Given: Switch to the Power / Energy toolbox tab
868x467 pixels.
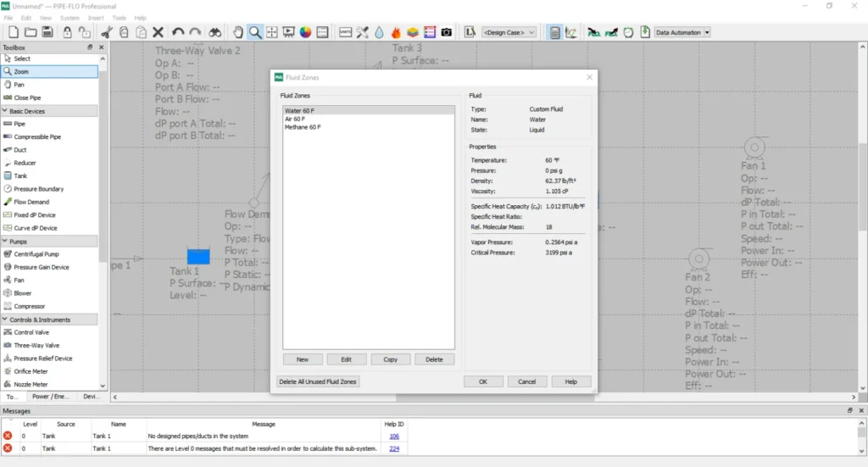Looking at the screenshot, I should click(x=52, y=396).
